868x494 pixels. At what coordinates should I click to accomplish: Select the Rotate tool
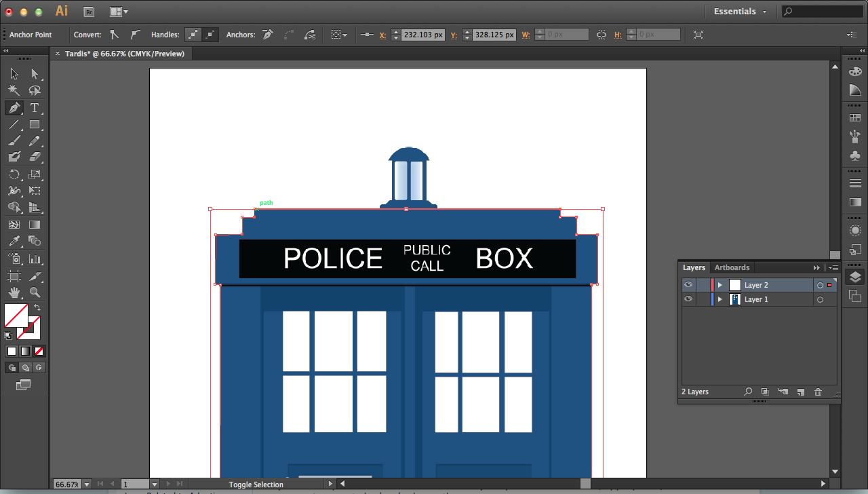(14, 174)
